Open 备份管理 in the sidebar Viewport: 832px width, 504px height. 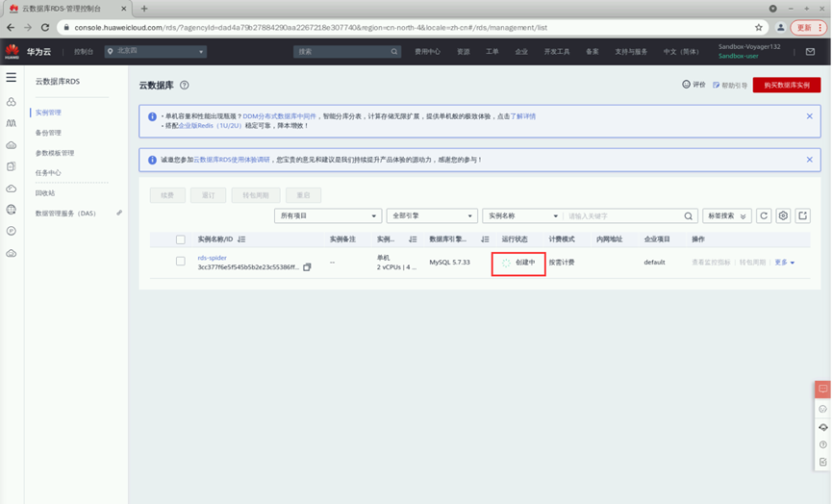(x=48, y=133)
